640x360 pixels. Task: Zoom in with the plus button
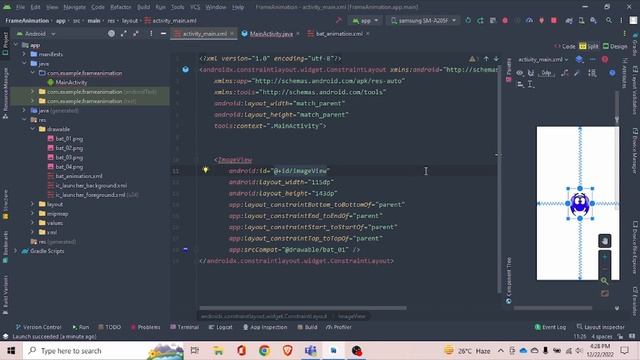coord(604,257)
